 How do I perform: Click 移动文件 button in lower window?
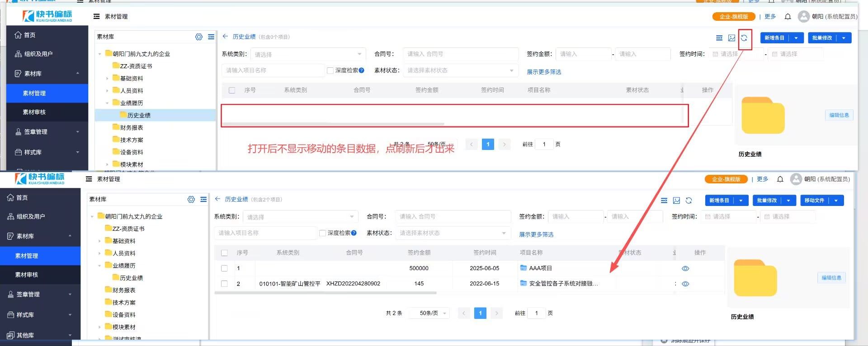pyautogui.click(x=814, y=201)
